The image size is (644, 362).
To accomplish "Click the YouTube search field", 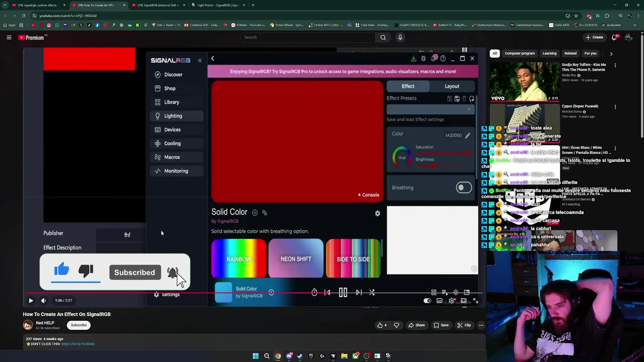I will [307, 37].
